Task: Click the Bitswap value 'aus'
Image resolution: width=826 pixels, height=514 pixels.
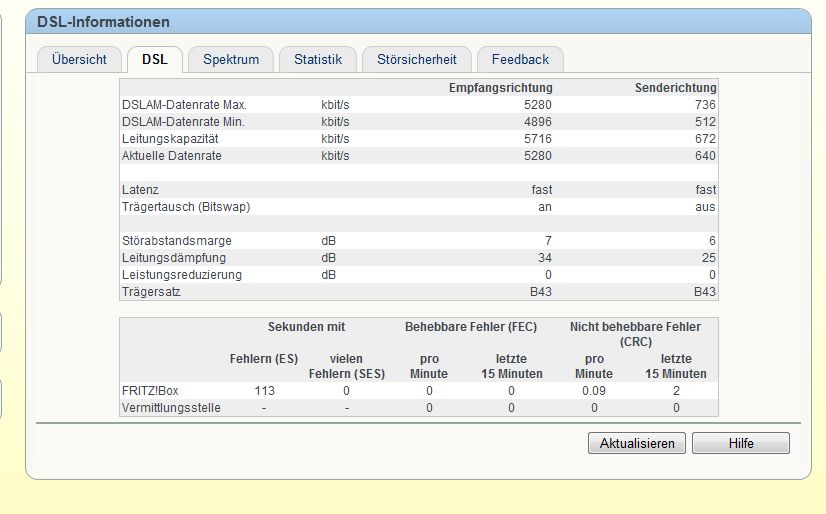Action: [x=705, y=207]
